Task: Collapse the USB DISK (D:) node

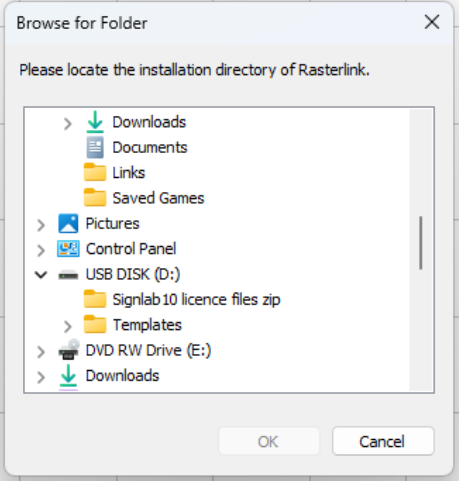Action: point(41,275)
